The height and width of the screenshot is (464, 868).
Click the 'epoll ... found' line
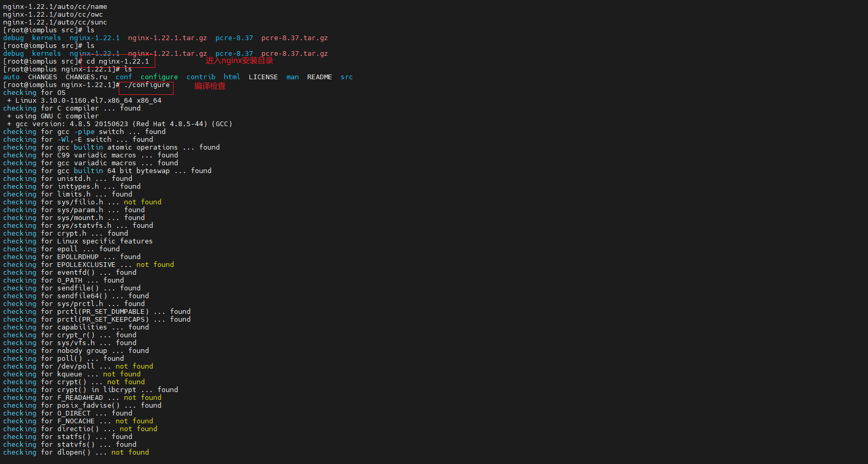(x=61, y=249)
